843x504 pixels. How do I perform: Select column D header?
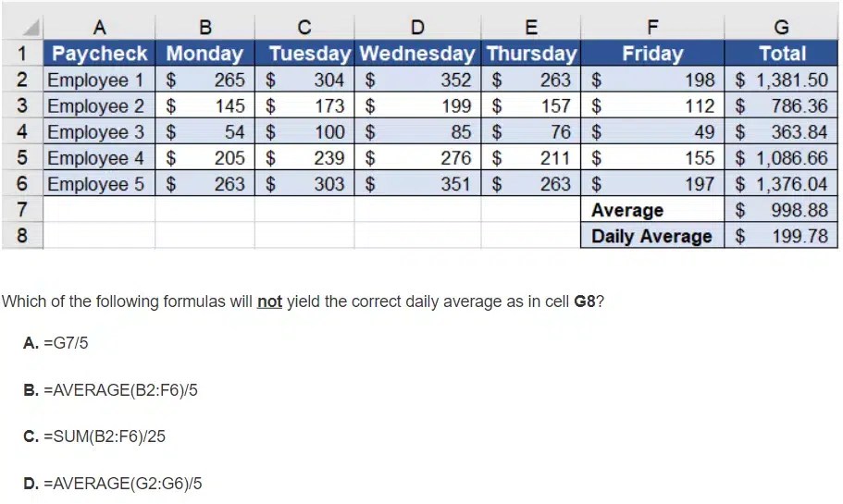tap(417, 29)
